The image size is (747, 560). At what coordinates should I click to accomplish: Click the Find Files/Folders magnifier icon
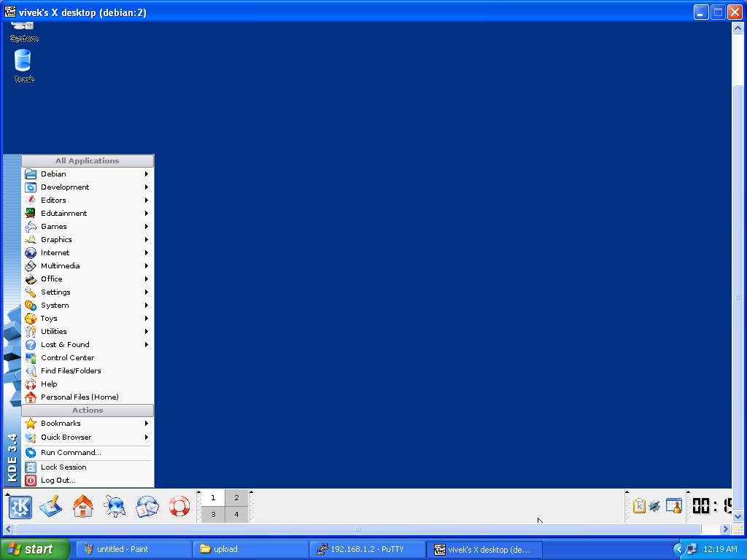(x=31, y=371)
